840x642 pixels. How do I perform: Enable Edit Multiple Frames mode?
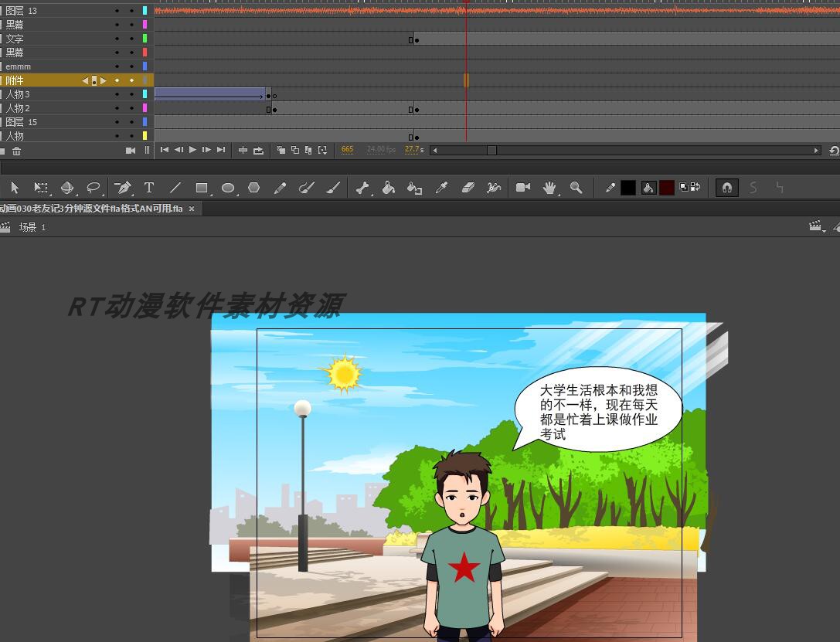[x=309, y=150]
